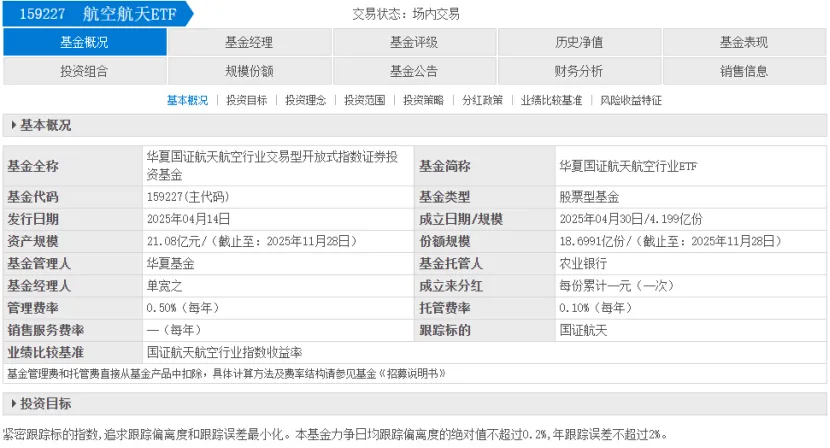View the 基金公告 tab
Viewport: 830px width, 448px height.
click(x=414, y=71)
